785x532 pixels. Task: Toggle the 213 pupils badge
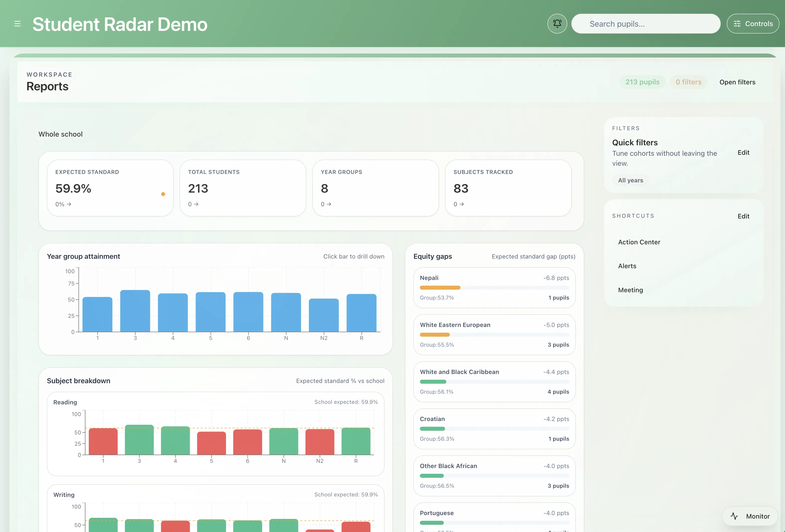[x=643, y=82]
